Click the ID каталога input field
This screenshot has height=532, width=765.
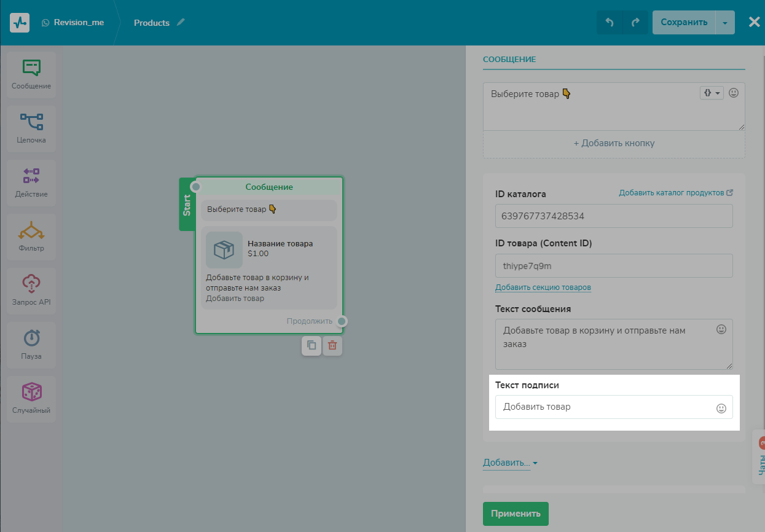614,216
